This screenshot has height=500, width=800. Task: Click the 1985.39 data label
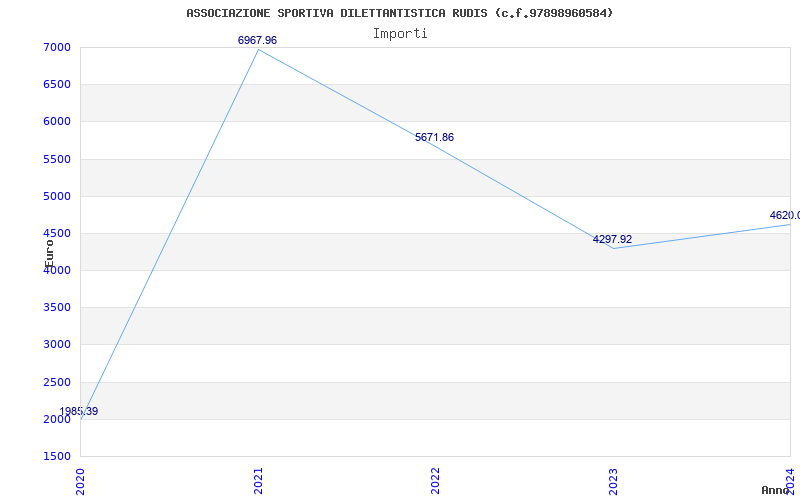[x=79, y=411]
